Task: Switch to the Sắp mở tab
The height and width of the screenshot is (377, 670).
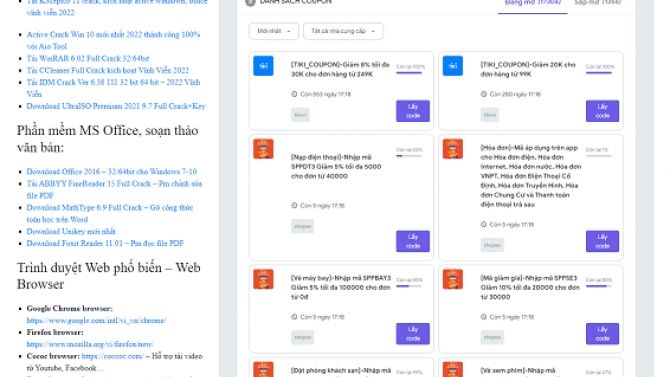Action: (598, 3)
